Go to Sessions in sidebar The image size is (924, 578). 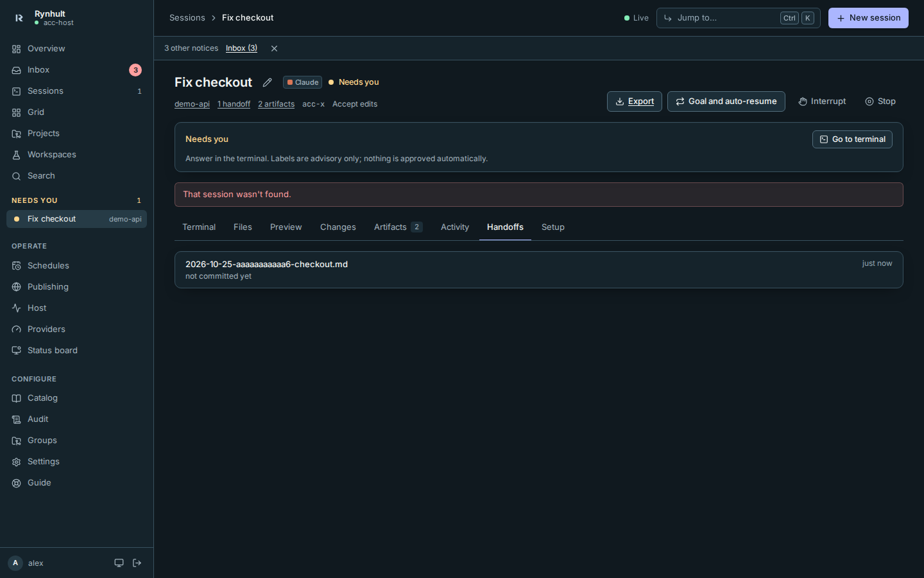(76, 91)
